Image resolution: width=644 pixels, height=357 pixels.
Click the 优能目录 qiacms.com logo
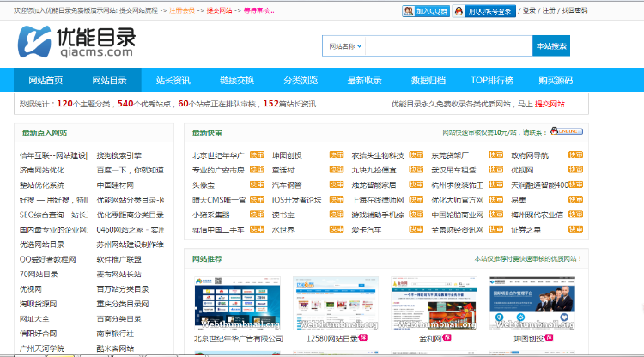tap(76, 42)
